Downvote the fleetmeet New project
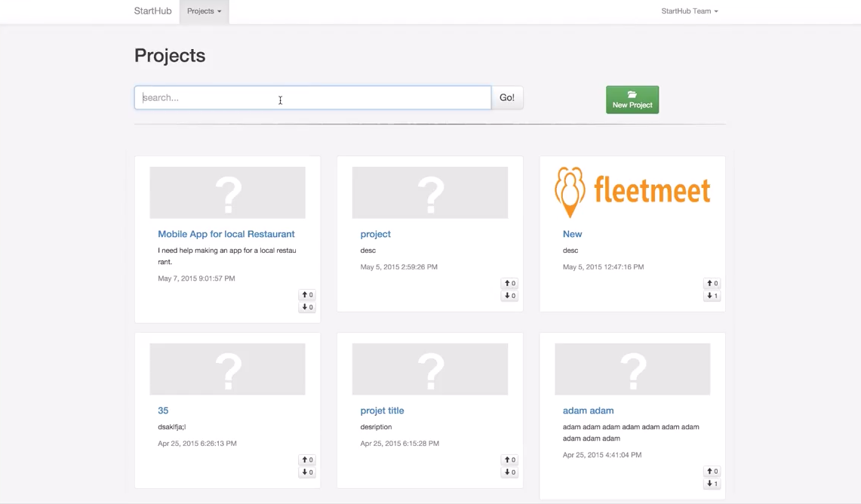Viewport: 861px width, 504px height. click(712, 295)
